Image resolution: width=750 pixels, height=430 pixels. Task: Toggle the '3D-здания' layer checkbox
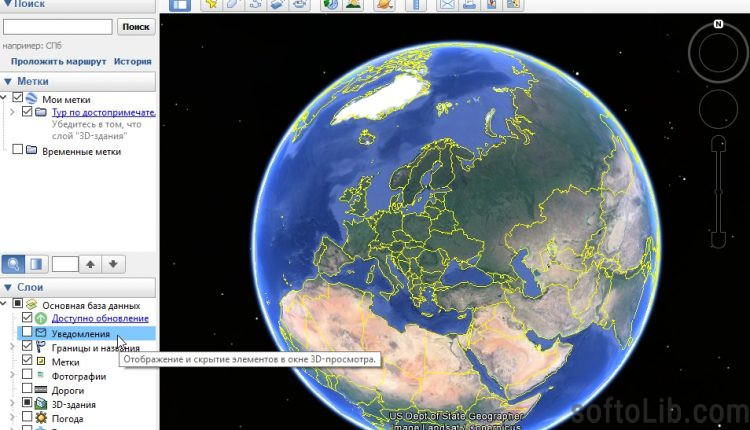[27, 402]
